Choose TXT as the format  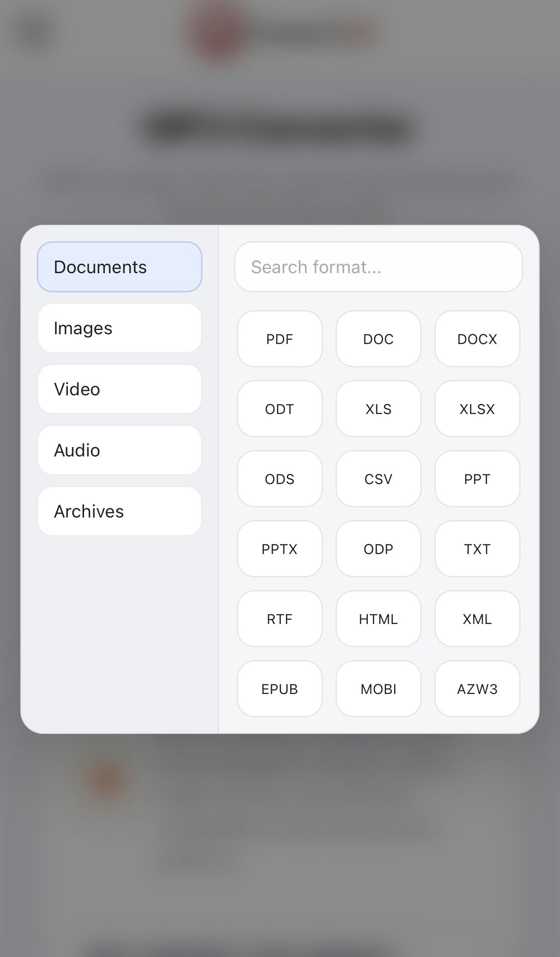[x=477, y=549]
